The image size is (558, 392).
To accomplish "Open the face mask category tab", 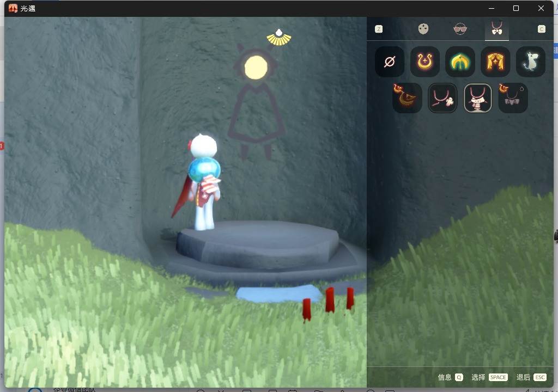I will [423, 29].
